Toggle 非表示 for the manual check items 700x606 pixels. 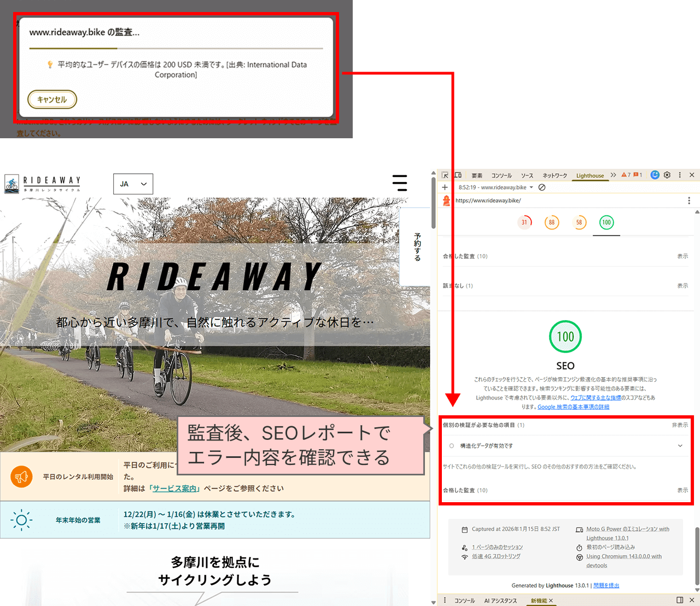680,425
